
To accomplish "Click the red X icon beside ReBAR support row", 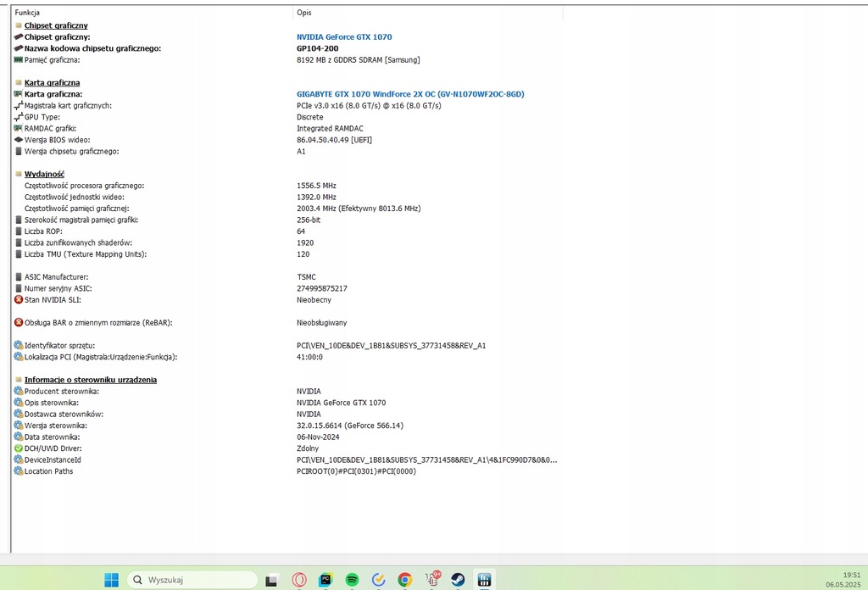I will coord(19,322).
